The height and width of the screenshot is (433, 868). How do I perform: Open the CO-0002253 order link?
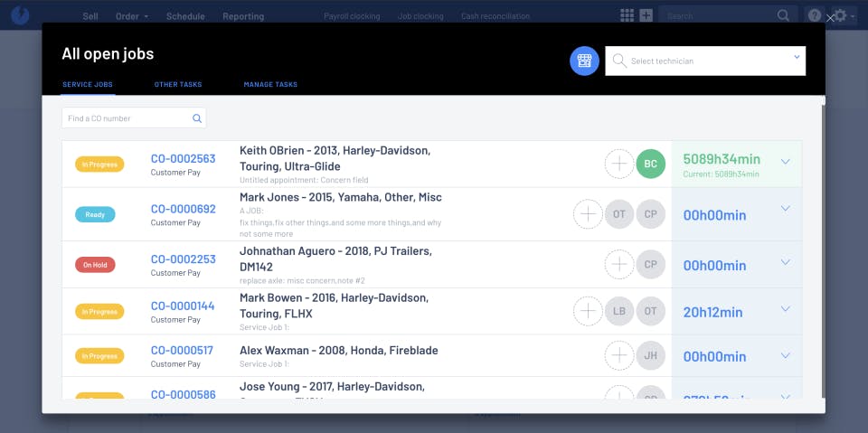pos(184,259)
